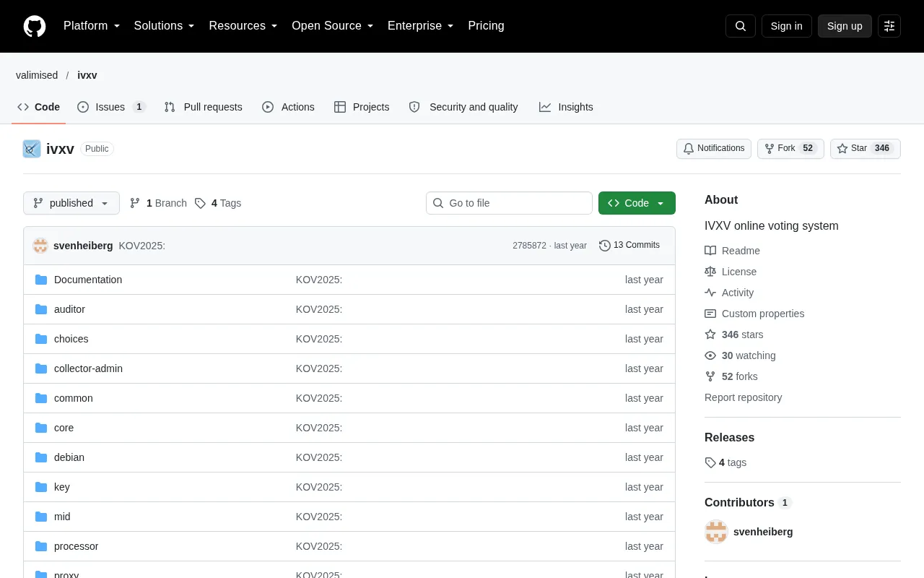Open the search magnifier button
Screen dimensions: 924x578
[741, 26]
